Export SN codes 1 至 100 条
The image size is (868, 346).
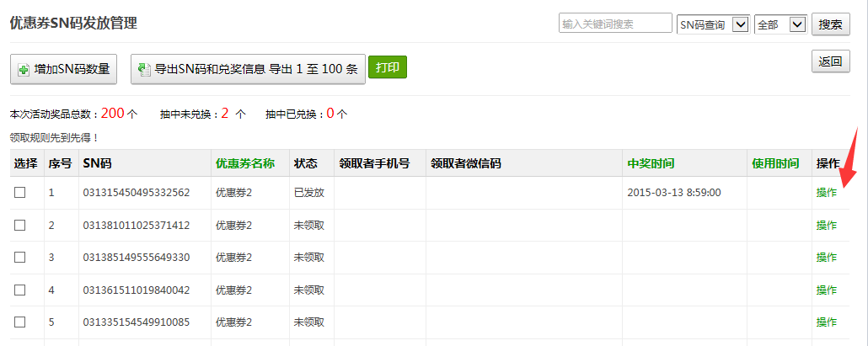coord(248,70)
